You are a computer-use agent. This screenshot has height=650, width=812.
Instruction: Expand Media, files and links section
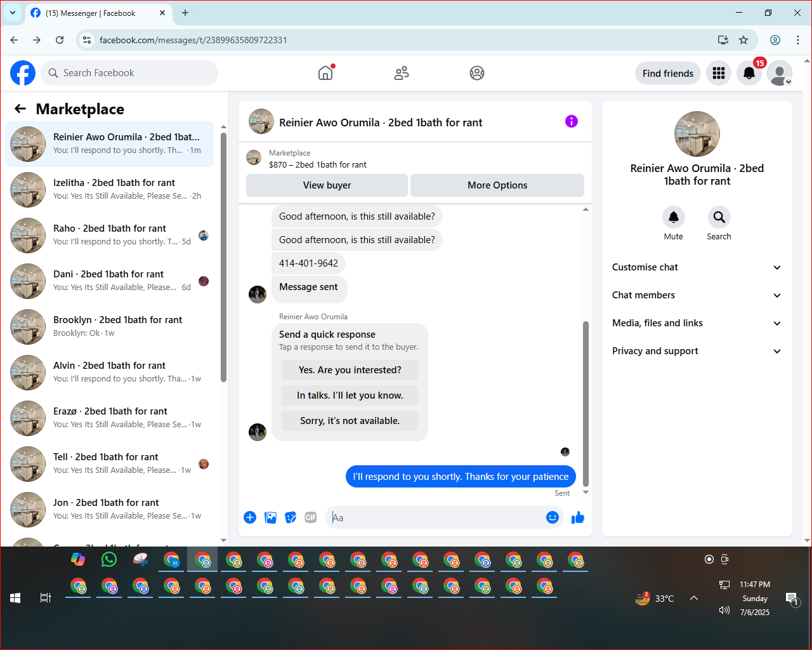pos(697,323)
